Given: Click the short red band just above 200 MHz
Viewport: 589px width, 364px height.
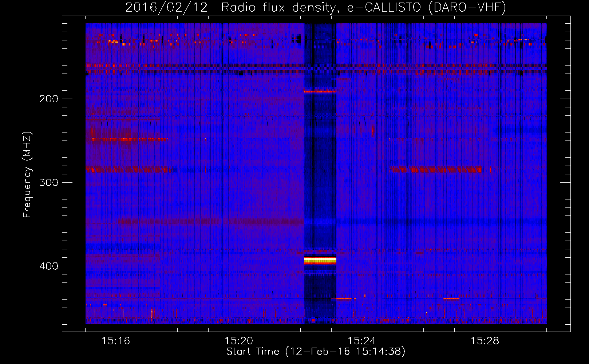Looking at the screenshot, I should [320, 91].
